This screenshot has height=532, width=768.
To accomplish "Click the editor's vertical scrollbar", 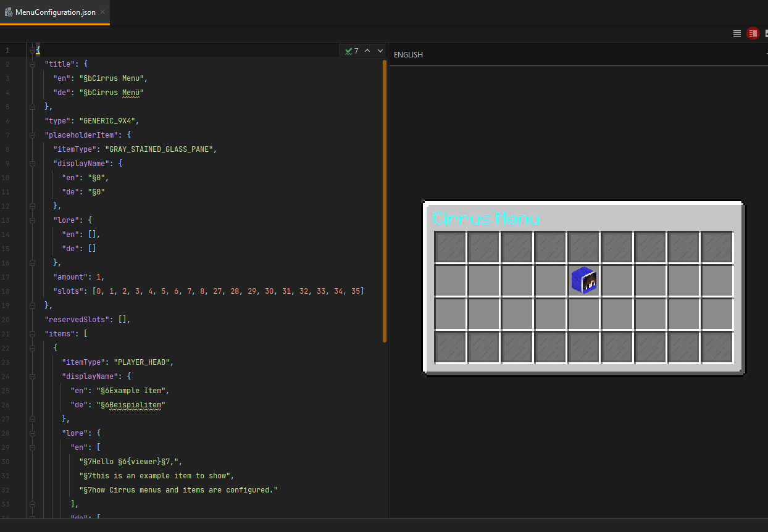I will point(383,247).
